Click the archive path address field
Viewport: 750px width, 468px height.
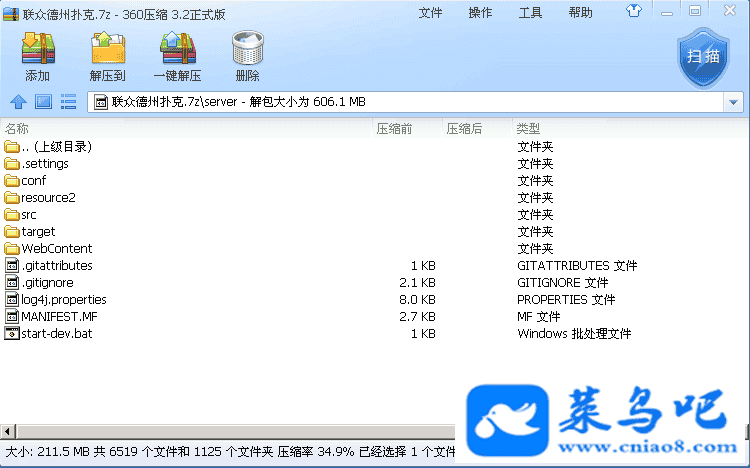coord(400,102)
